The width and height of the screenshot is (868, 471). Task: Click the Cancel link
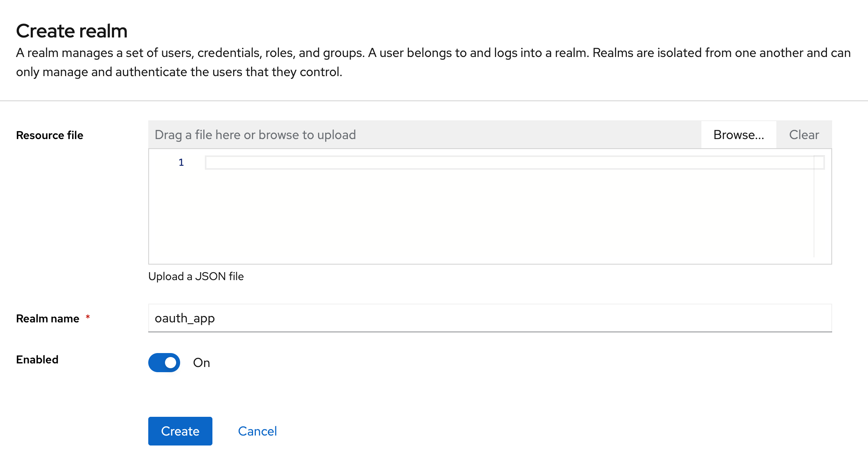tap(257, 431)
